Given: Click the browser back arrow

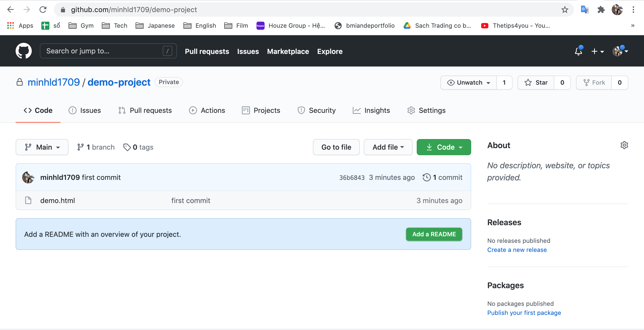Looking at the screenshot, I should tap(11, 10).
